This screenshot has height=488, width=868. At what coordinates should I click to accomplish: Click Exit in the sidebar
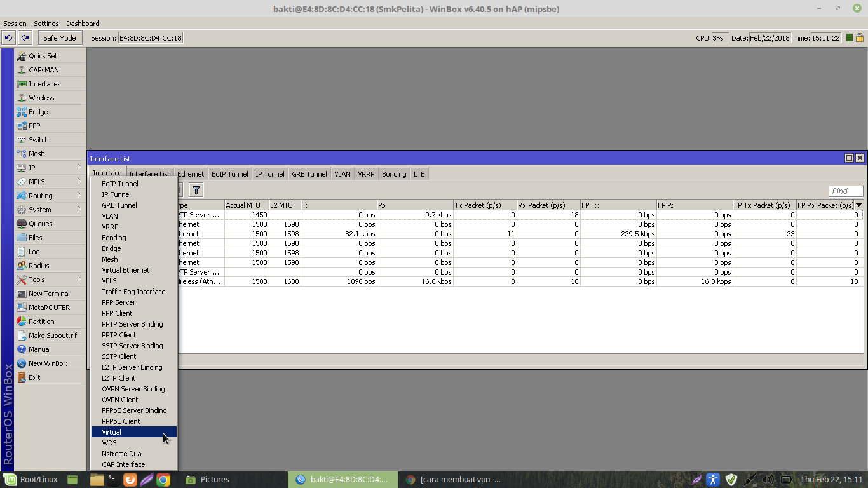pos(50,377)
